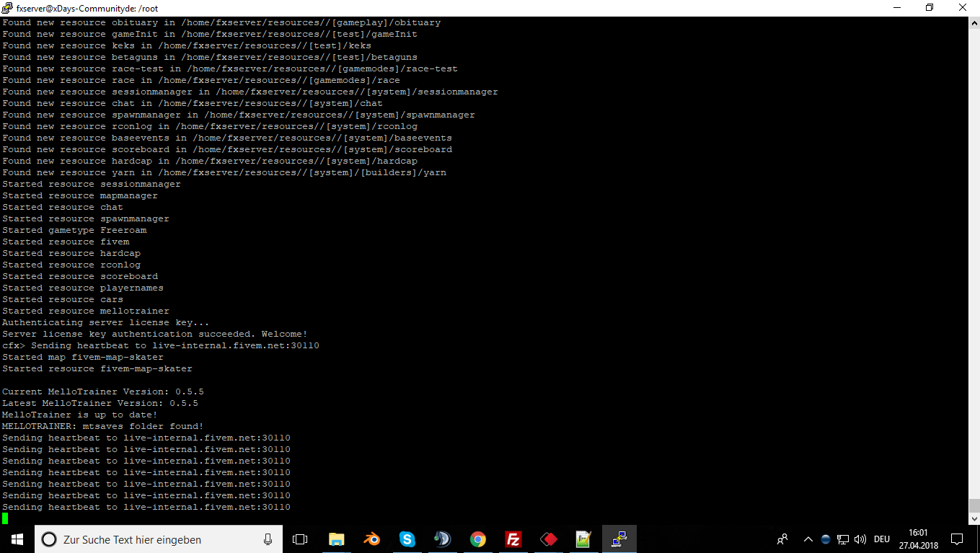This screenshot has width=980, height=553.
Task: Open the volume speaker tray icon
Action: click(x=860, y=539)
